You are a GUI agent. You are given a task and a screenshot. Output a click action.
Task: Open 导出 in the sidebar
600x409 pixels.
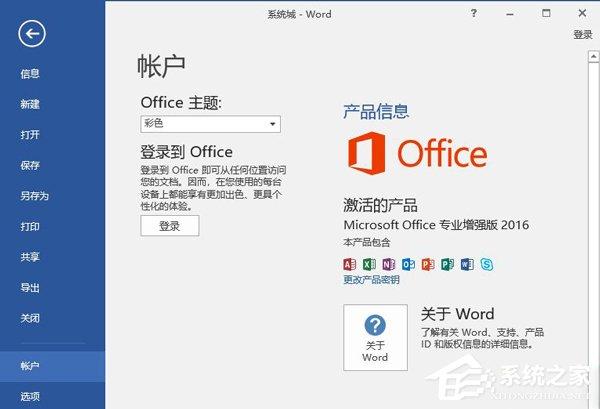click(30, 287)
